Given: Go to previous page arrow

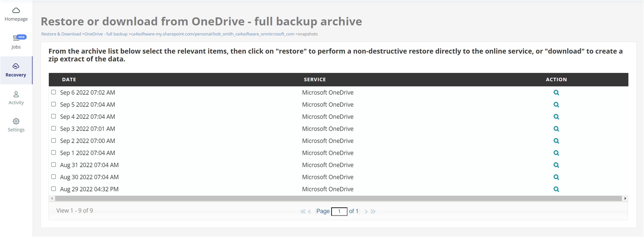Looking at the screenshot, I should coord(309,212).
